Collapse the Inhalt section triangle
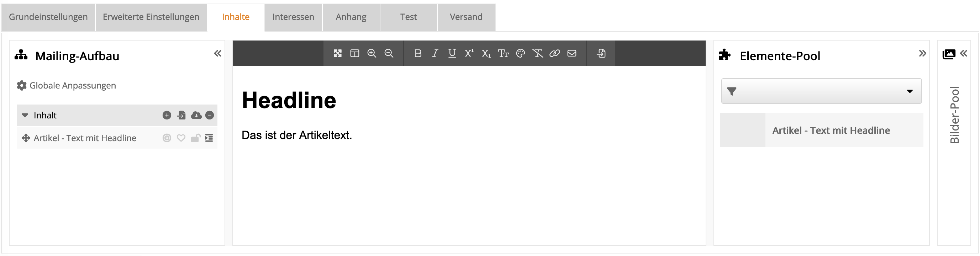The image size is (980, 256). (25, 115)
